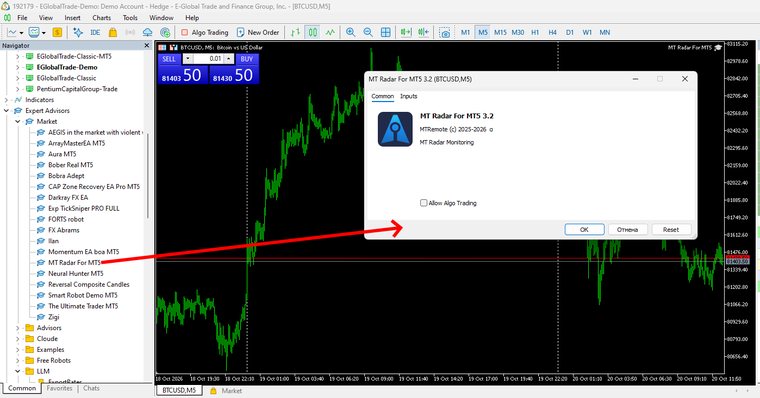760x398 pixels.
Task: Expand the EGlobalTrade-Classic-MT5 account node
Action: click(18, 56)
